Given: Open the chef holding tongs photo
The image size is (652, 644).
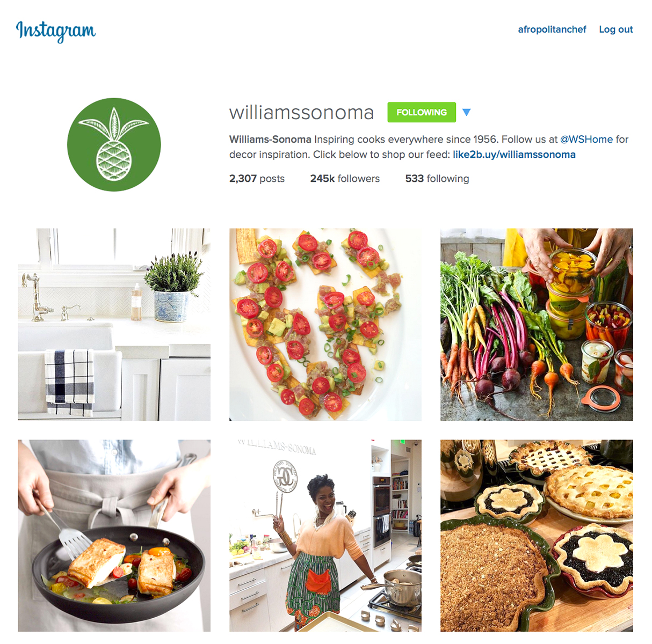Looking at the screenshot, I should (x=325, y=536).
